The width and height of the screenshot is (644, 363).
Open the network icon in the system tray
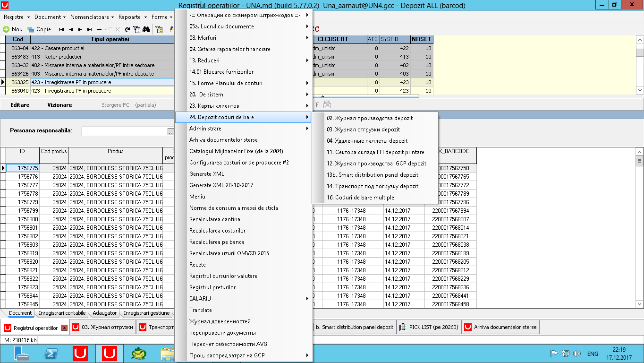566,354
